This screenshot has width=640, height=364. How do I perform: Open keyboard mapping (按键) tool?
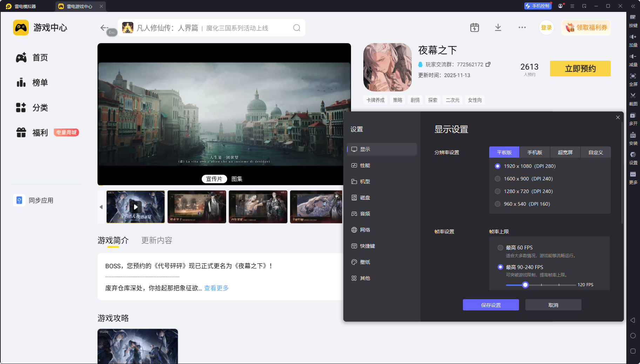[x=633, y=18]
